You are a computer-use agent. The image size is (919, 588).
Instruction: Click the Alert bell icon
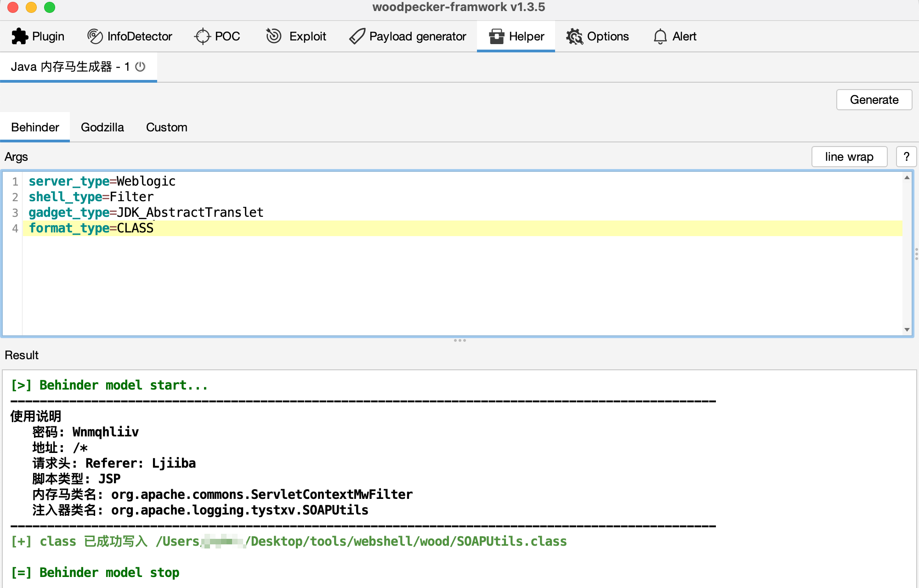point(660,36)
